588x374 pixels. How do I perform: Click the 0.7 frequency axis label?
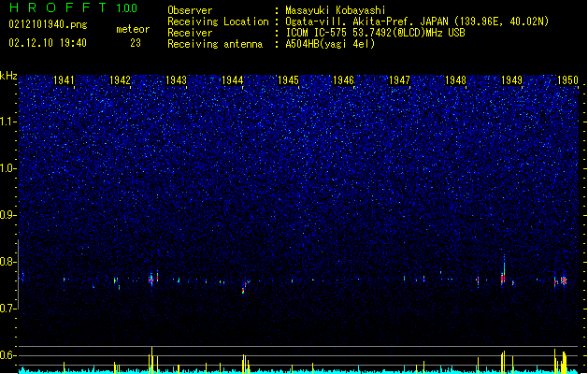tap(8, 309)
